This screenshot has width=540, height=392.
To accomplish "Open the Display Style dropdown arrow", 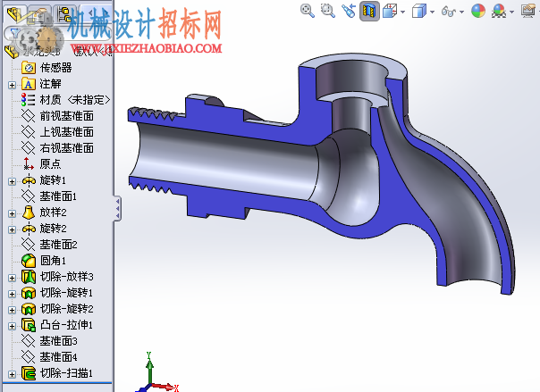I will [x=432, y=12].
